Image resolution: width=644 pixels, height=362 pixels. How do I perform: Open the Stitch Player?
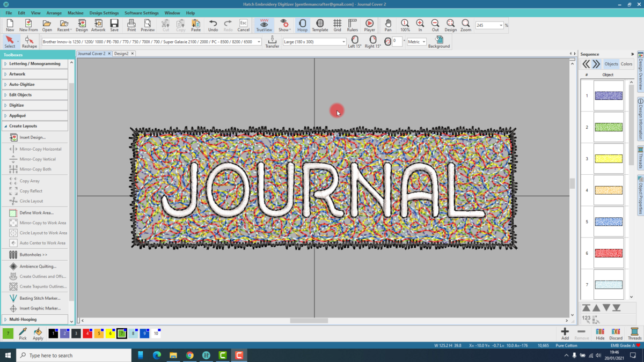click(x=370, y=25)
